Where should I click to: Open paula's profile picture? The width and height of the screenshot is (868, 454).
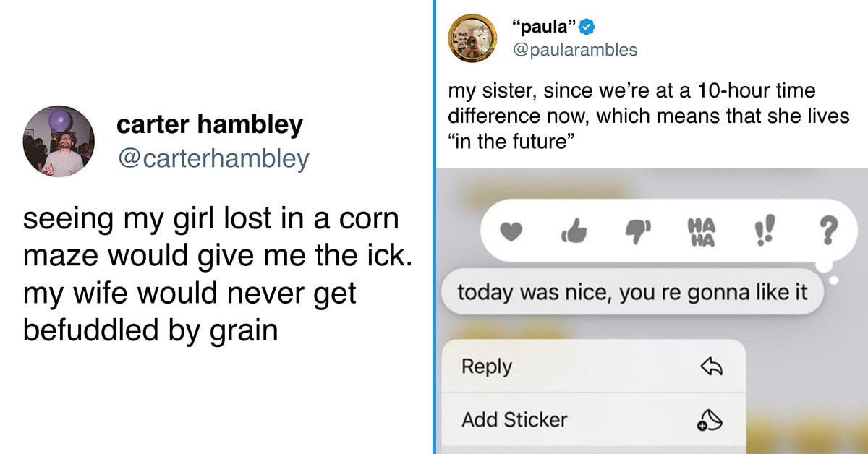click(x=472, y=38)
